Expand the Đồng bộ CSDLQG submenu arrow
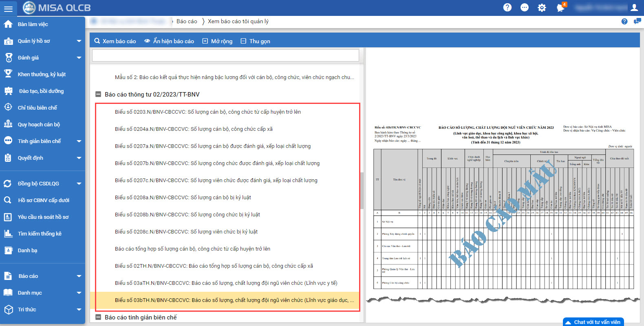This screenshot has width=644, height=326. tap(79, 184)
